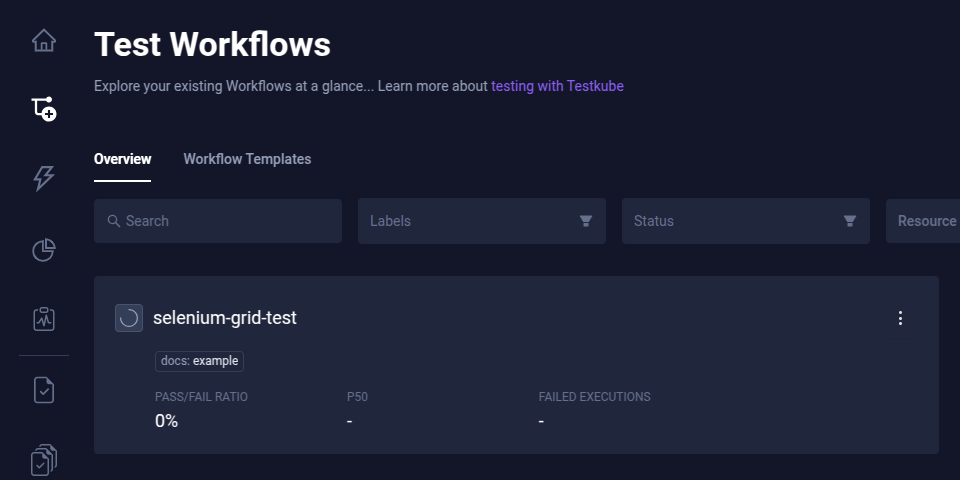The width and height of the screenshot is (960, 480).
Task: Open selenium-grid-test three-dot menu
Action: click(x=900, y=318)
